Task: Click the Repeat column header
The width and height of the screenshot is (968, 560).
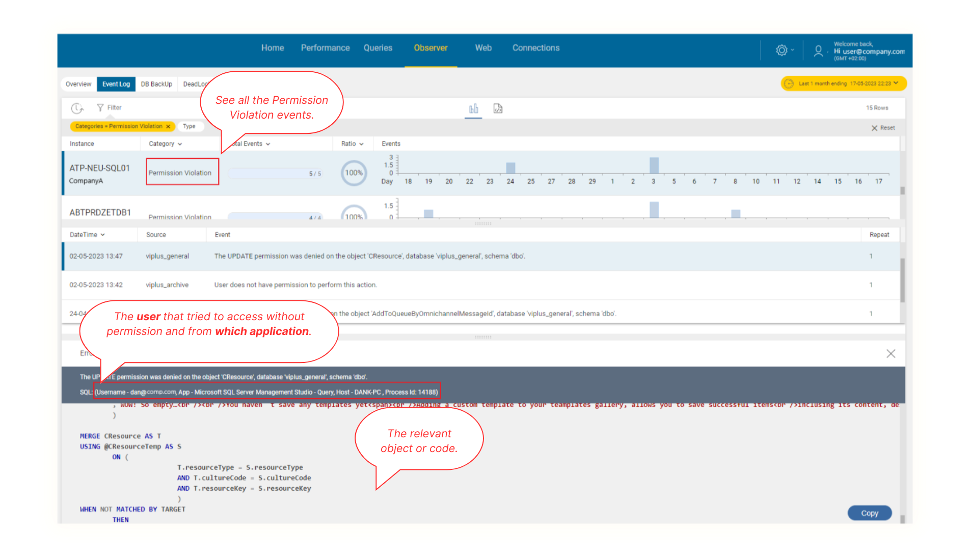Action: click(x=879, y=235)
